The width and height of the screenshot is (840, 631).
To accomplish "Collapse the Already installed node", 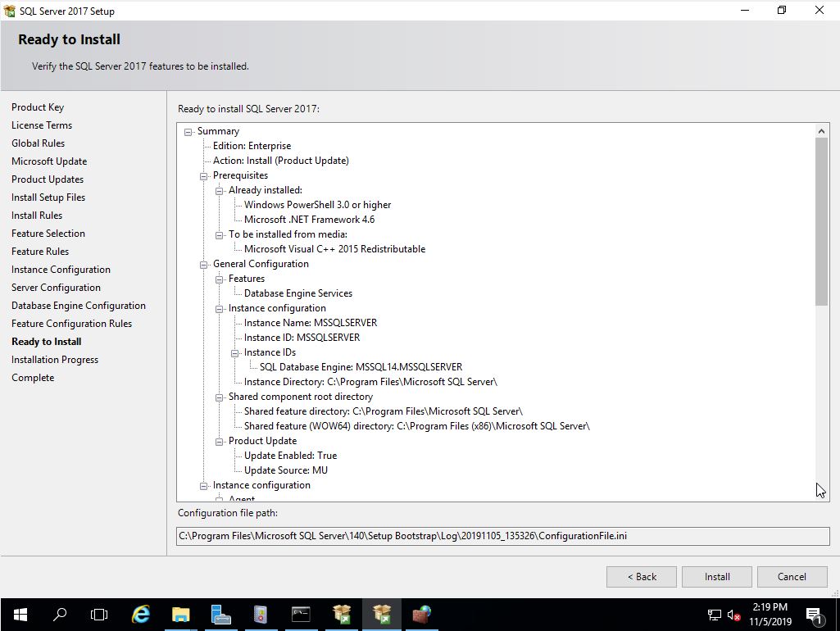I will click(x=219, y=191).
